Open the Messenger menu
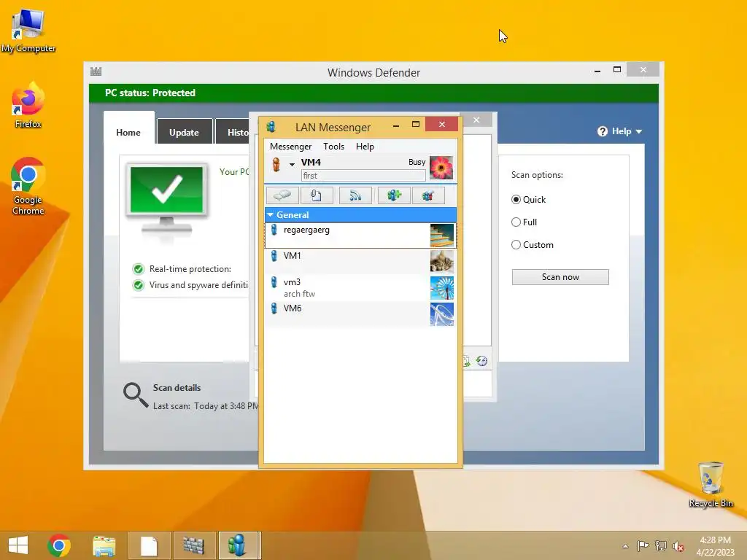 (x=290, y=147)
